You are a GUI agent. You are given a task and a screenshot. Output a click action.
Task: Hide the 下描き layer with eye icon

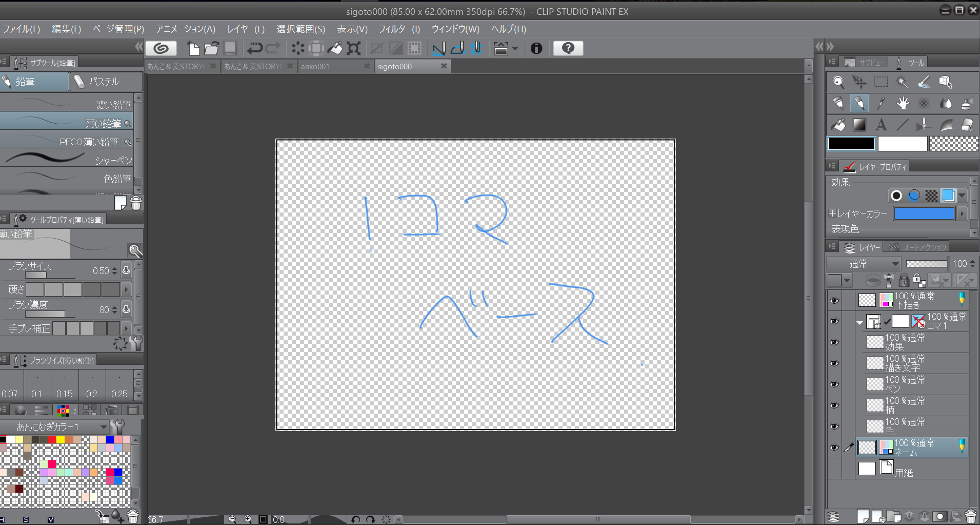point(834,301)
